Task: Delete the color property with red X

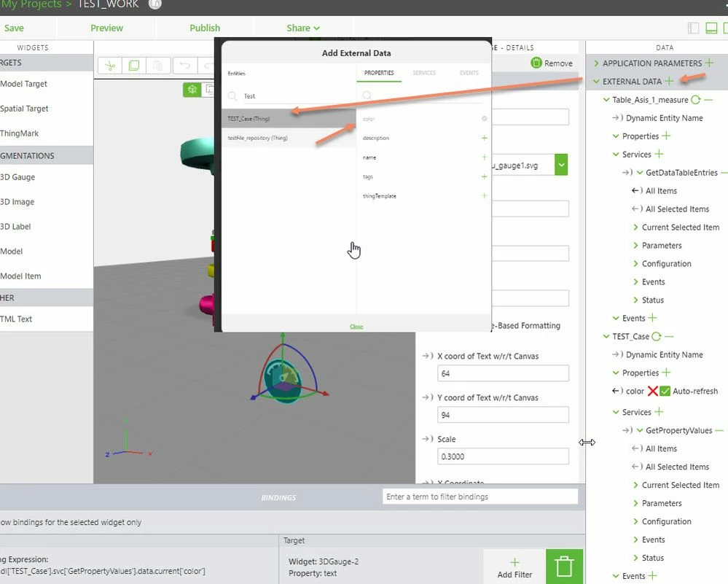Action: point(652,392)
